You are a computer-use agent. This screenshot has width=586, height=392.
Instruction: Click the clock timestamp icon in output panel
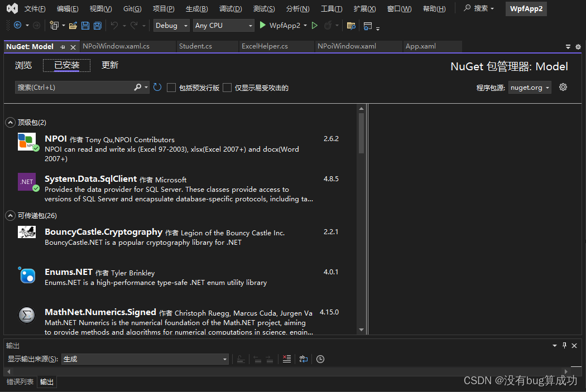click(320, 359)
